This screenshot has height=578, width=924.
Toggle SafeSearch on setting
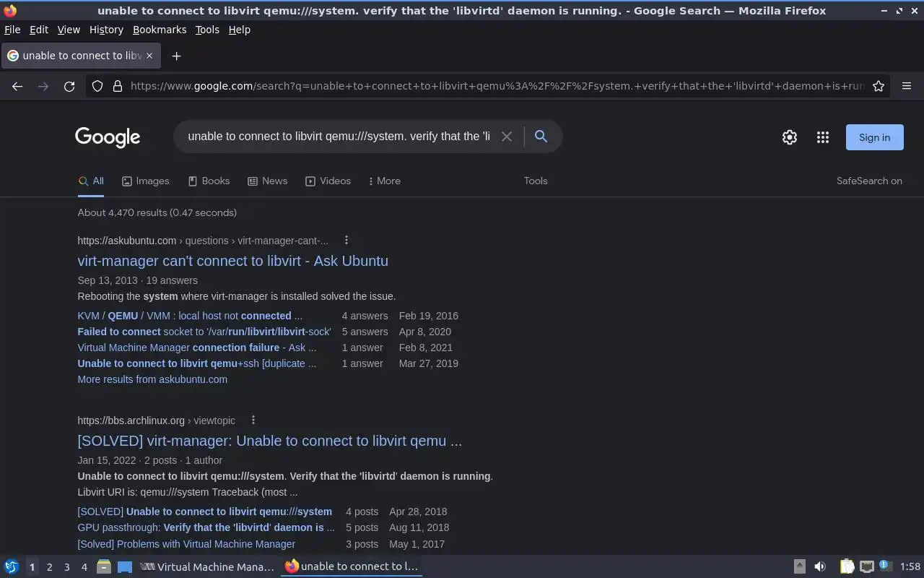(x=869, y=181)
